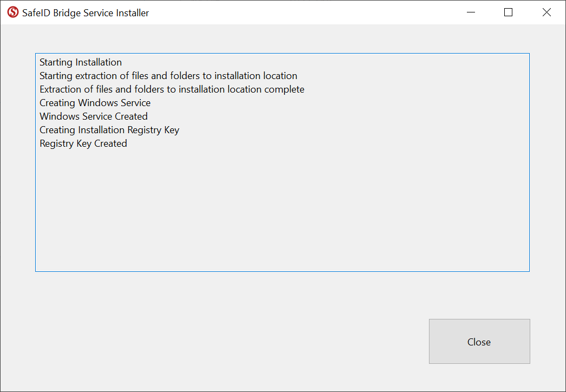The image size is (566, 392).
Task: Select the 'Windows Service Created' entry
Action: 93,116
